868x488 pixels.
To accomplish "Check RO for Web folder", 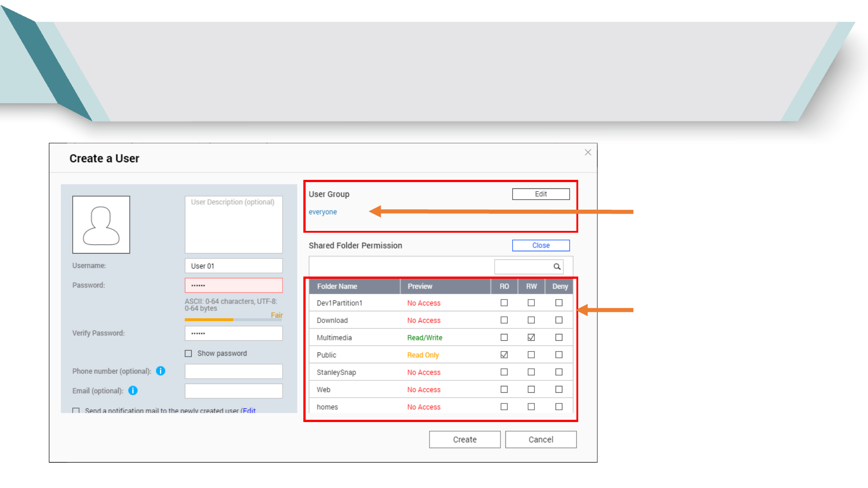I will point(504,389).
